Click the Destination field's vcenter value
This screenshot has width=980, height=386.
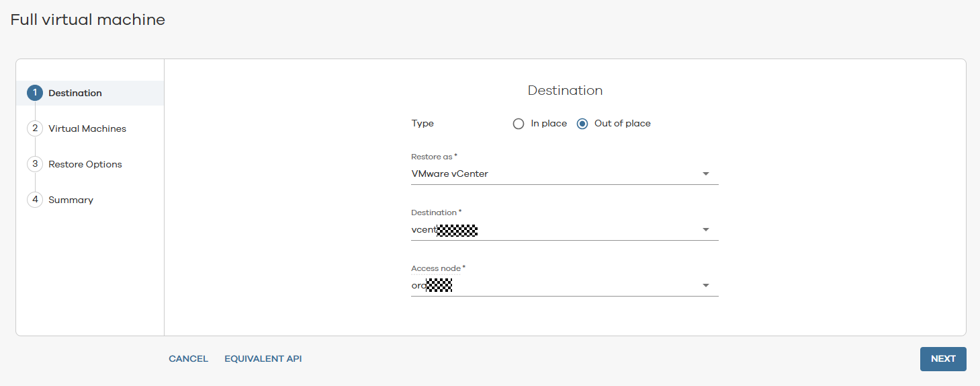point(443,230)
